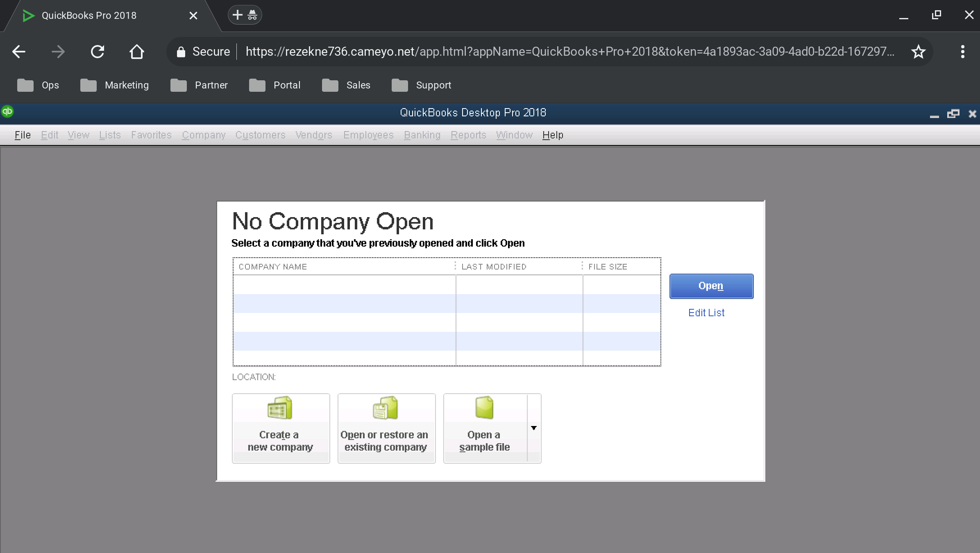Click the FILE SIZE column header

[622, 267]
